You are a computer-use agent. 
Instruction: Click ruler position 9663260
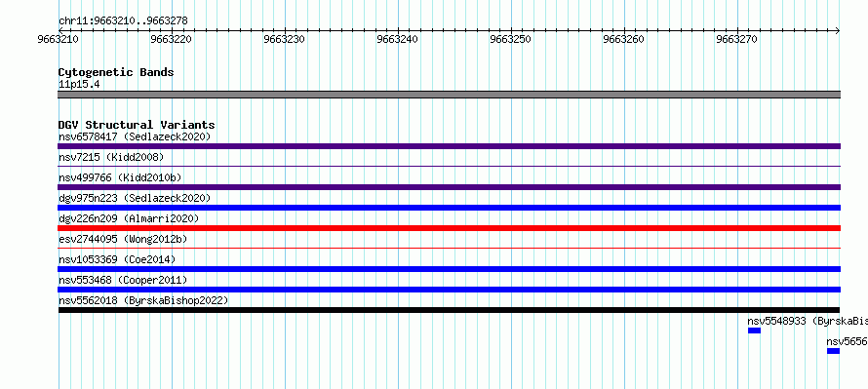pos(624,39)
